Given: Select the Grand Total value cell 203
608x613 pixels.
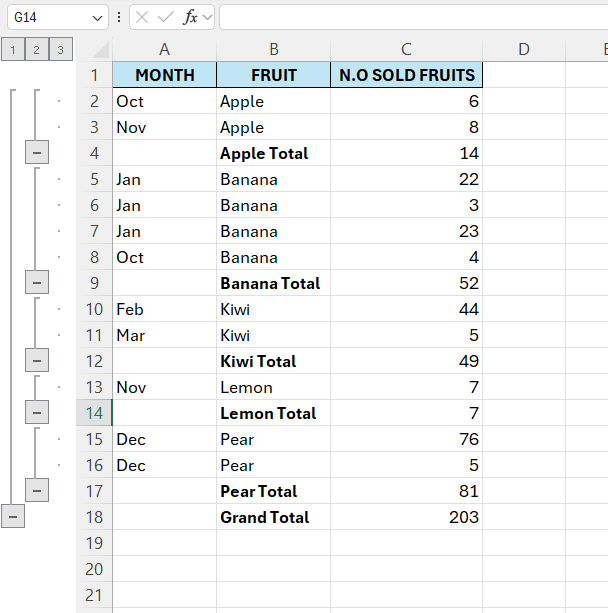Looking at the screenshot, I should 406,517.
